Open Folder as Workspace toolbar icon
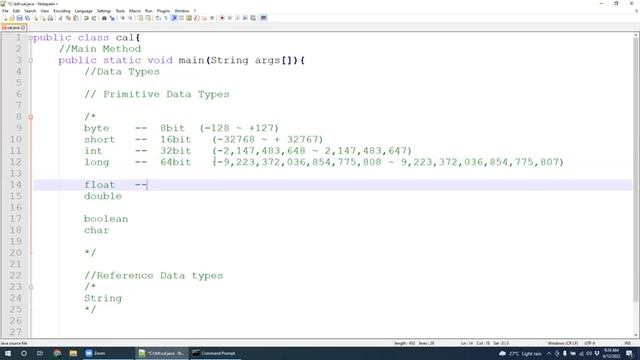 204,18
